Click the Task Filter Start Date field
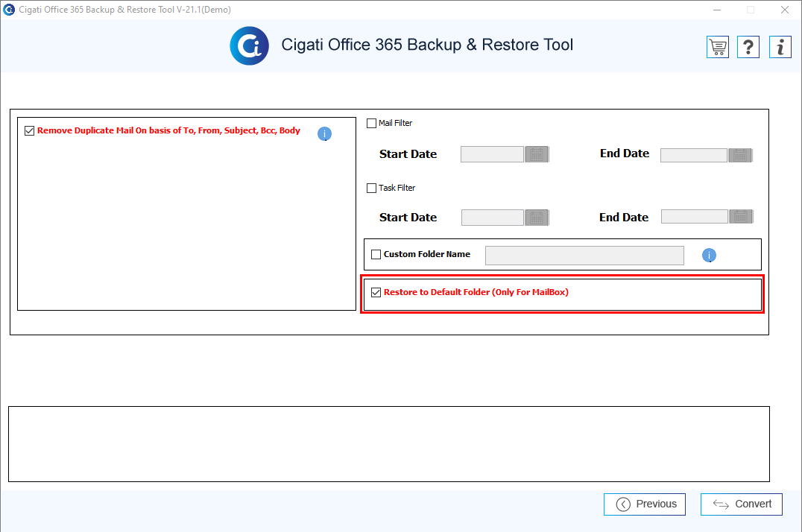The image size is (802, 532). coord(493,218)
